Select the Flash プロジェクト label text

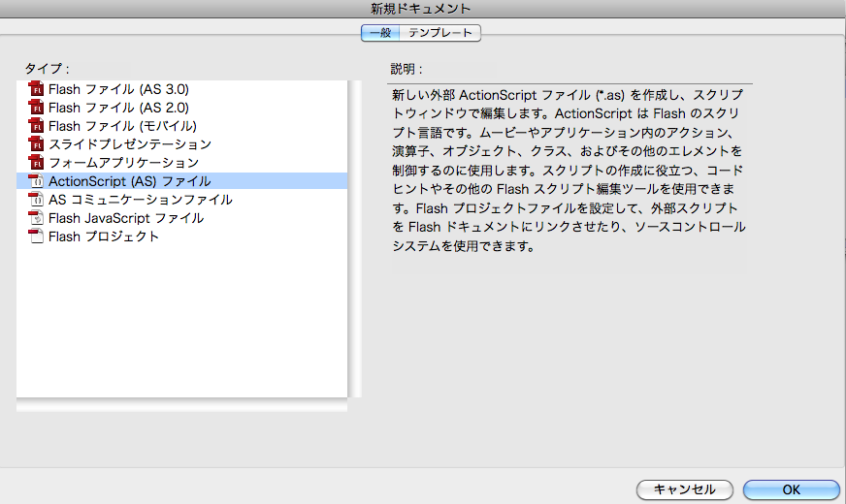click(x=104, y=236)
